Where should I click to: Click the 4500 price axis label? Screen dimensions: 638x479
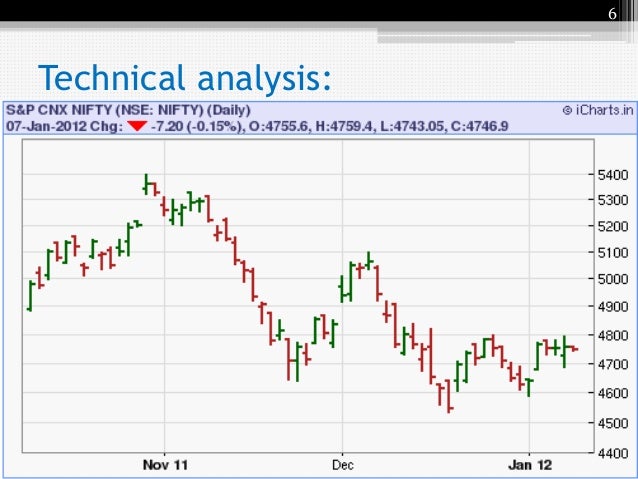(x=612, y=423)
